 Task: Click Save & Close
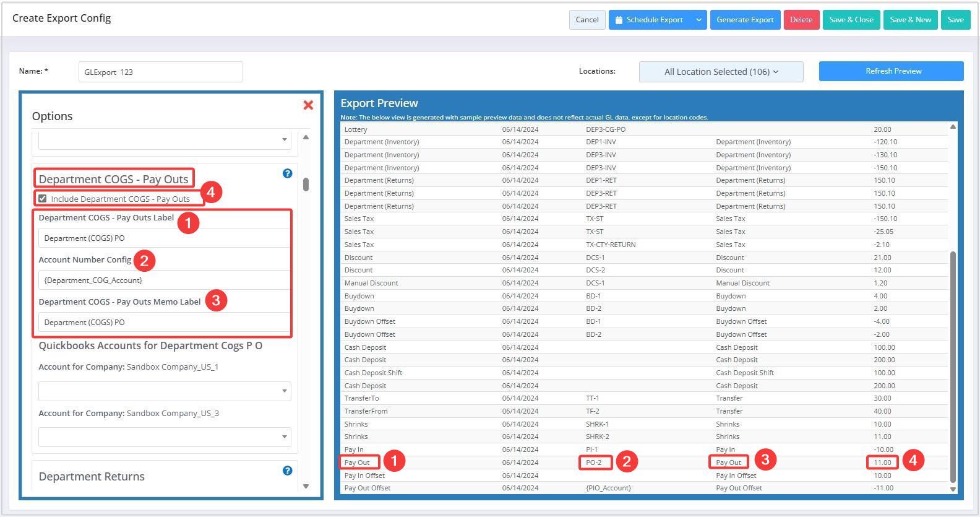pos(851,20)
